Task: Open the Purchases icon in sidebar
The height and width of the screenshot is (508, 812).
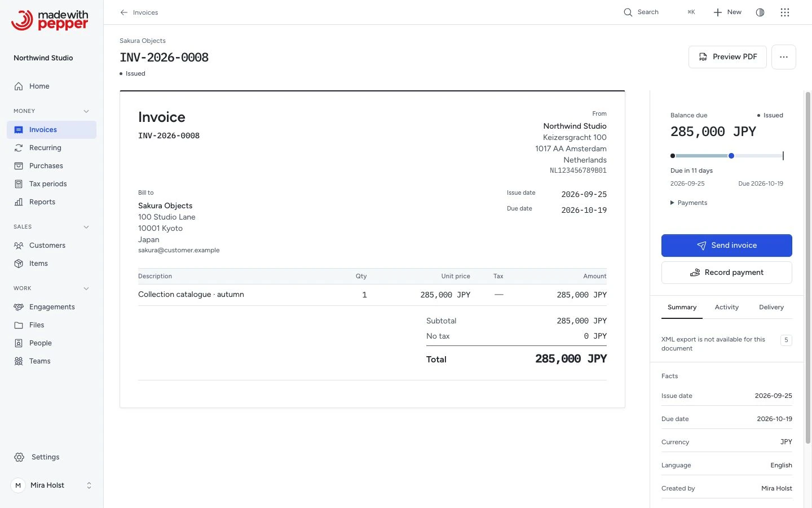Action: [x=19, y=166]
